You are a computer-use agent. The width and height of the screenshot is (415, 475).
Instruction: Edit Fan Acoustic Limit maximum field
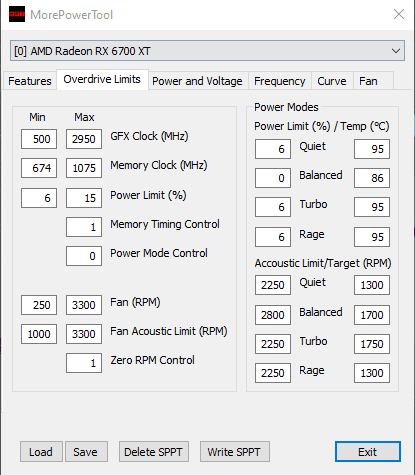84,334
